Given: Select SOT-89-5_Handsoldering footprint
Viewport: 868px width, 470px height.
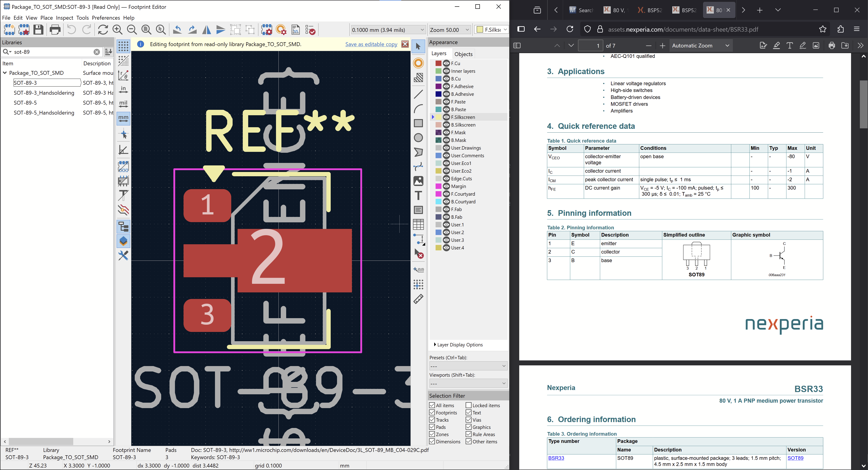Looking at the screenshot, I should pos(44,113).
